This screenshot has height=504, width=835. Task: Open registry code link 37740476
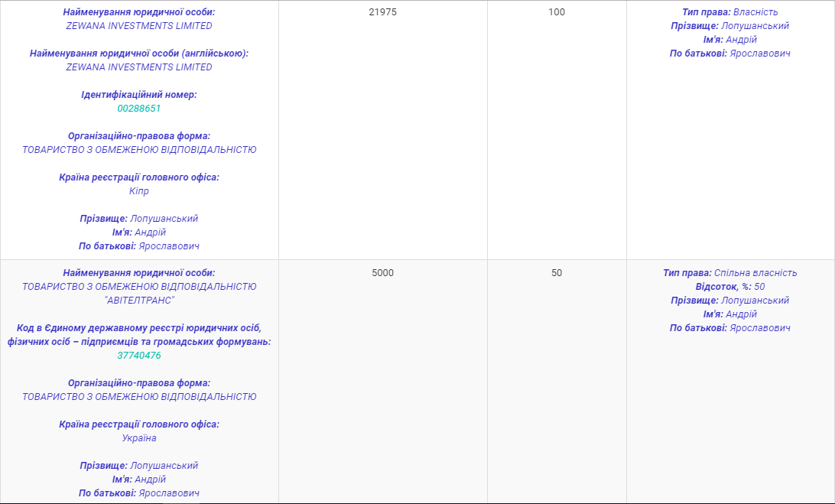pyautogui.click(x=138, y=356)
